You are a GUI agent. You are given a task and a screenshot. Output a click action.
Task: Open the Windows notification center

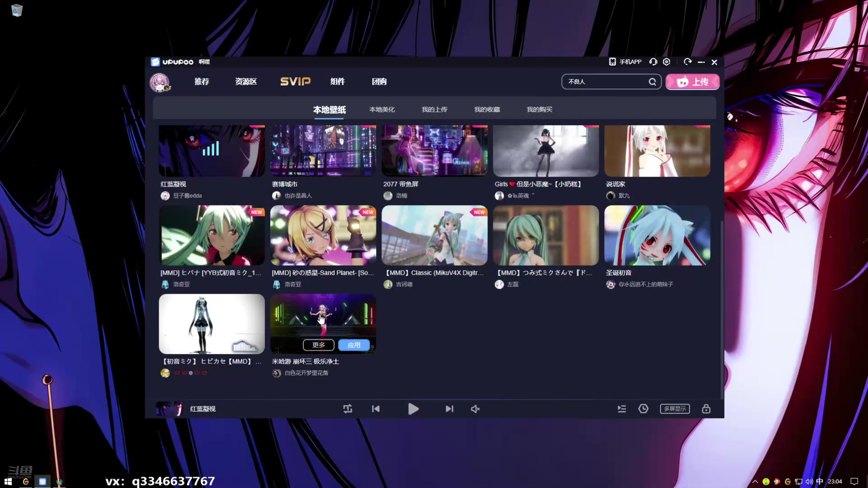tap(854, 482)
